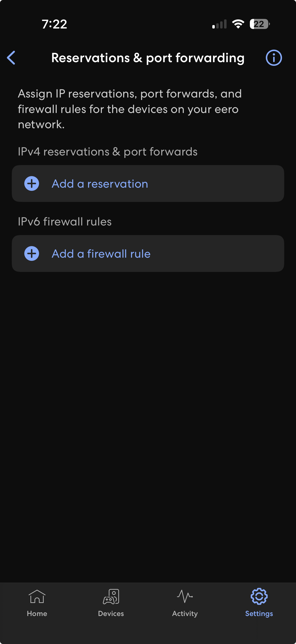Tap the Devices controller icon
The width and height of the screenshot is (296, 644).
pos(111,597)
